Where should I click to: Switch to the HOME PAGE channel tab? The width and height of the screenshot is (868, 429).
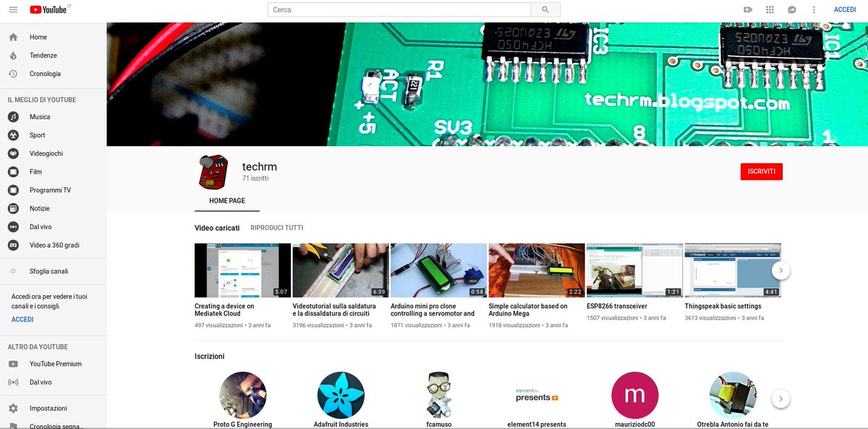click(x=226, y=200)
